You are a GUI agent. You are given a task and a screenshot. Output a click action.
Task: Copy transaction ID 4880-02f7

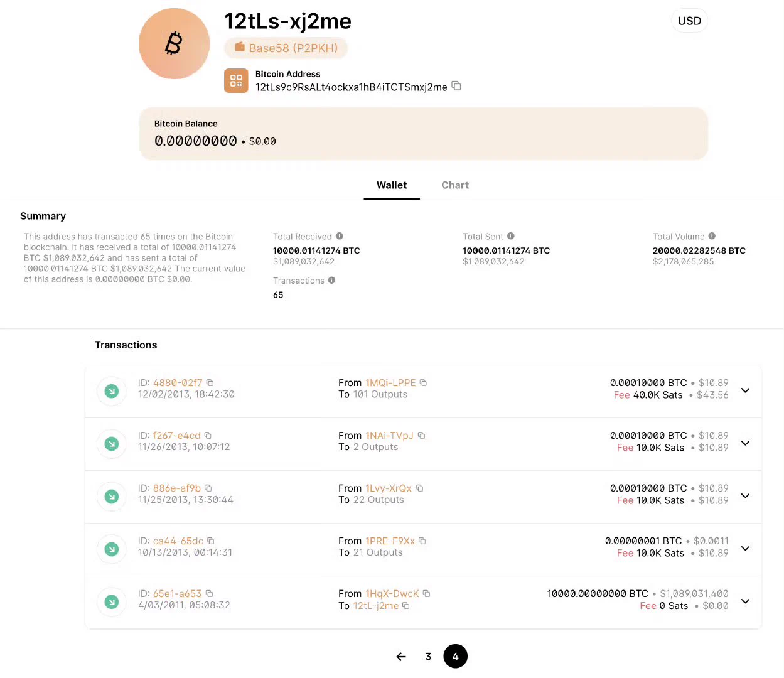(210, 382)
